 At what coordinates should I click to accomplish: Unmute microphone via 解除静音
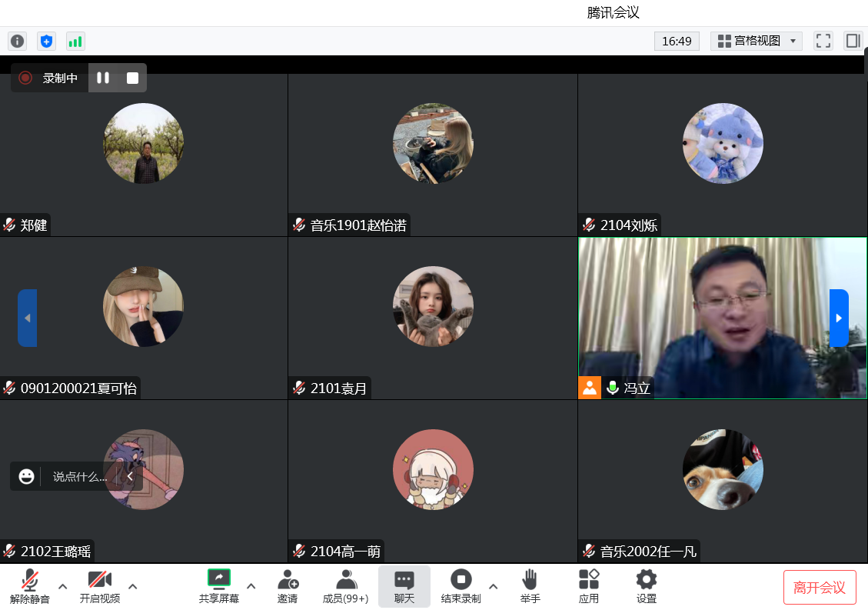[30, 586]
